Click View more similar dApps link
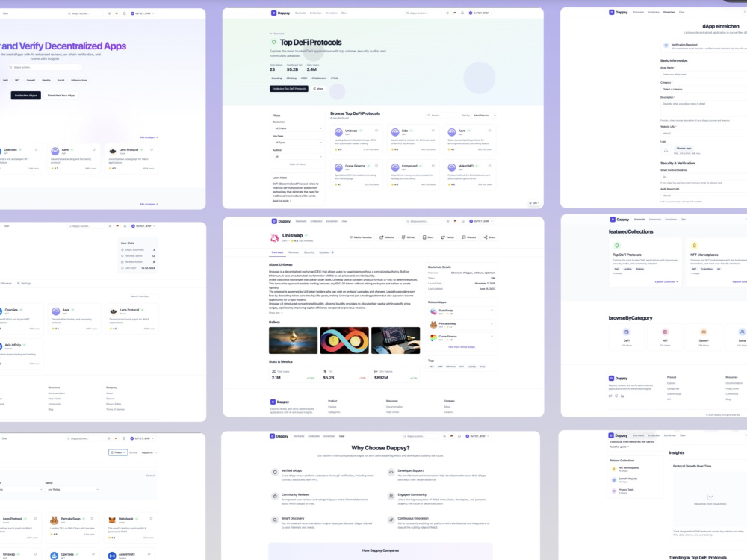747x560 pixels. [461, 347]
